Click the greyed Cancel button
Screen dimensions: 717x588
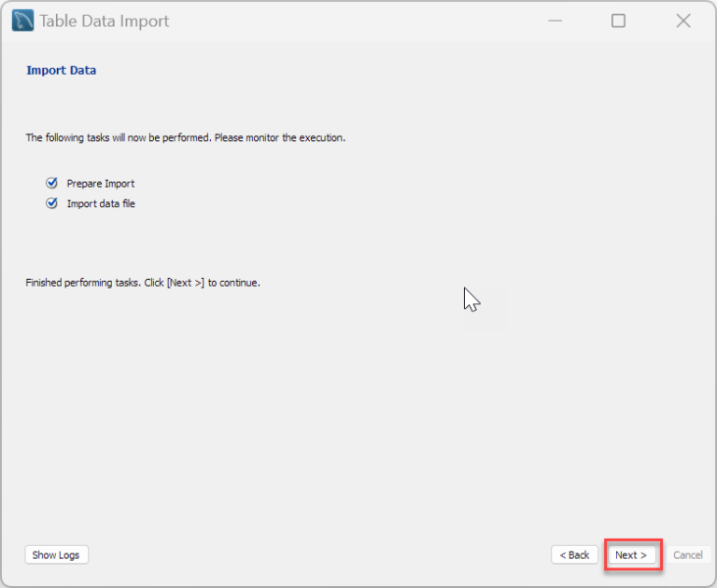tap(688, 554)
